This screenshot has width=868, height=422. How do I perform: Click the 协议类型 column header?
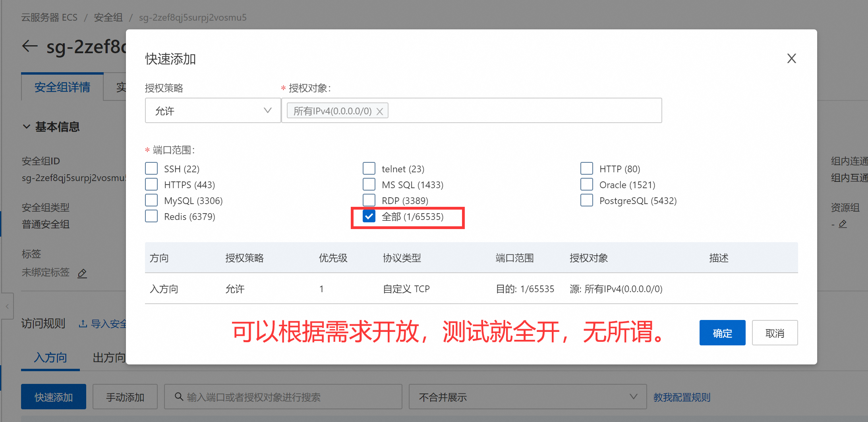(x=402, y=258)
